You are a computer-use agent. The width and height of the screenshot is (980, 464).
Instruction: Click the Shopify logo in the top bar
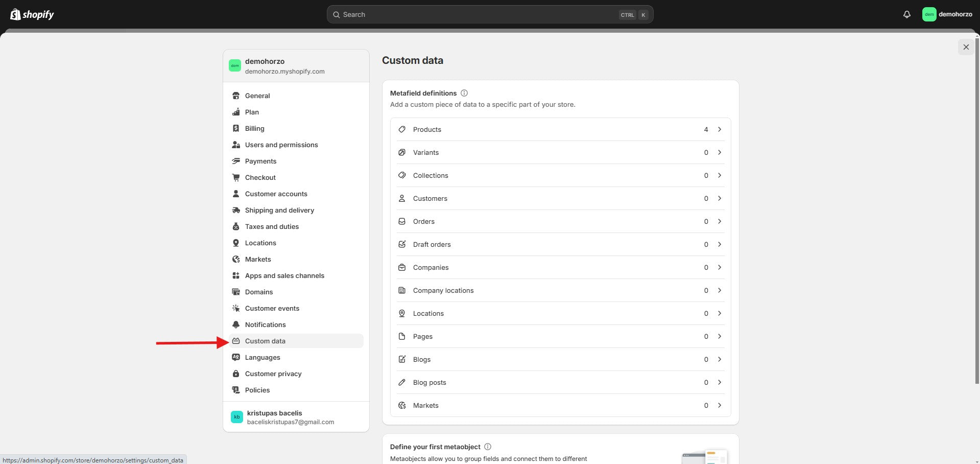32,14
